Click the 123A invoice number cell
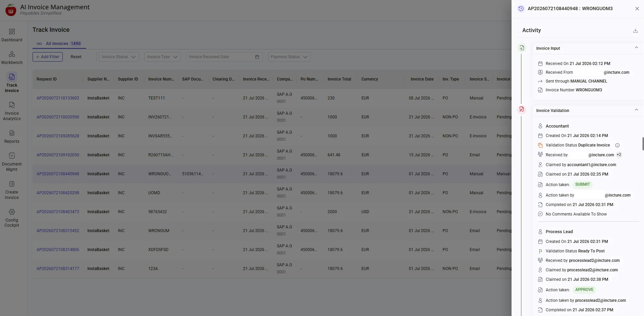Image resolution: width=644 pixels, height=316 pixels. 153,269
